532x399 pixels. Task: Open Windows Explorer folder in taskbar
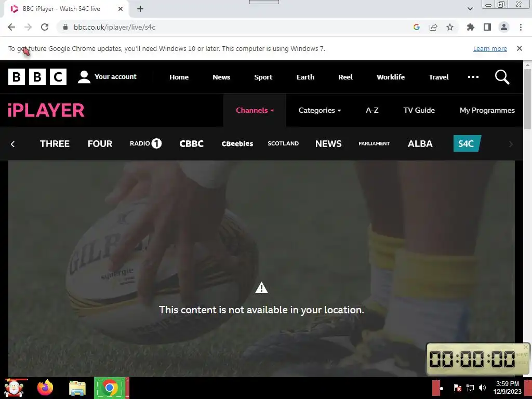pyautogui.click(x=77, y=388)
